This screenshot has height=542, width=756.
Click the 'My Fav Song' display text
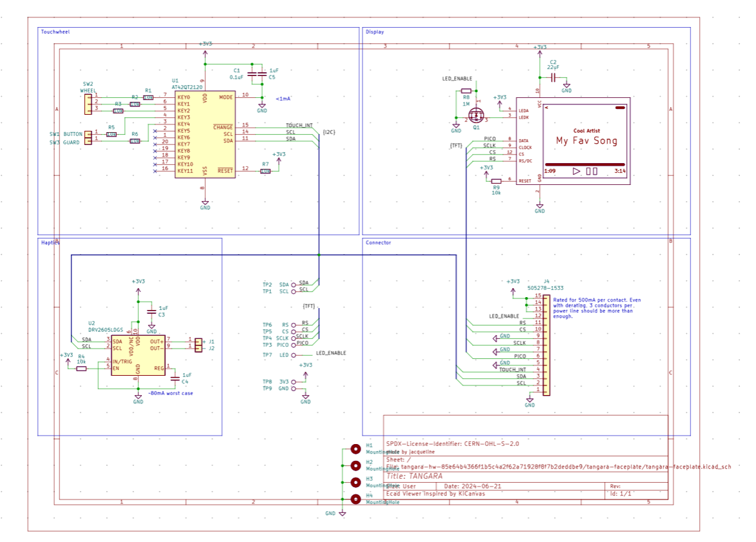(586, 140)
